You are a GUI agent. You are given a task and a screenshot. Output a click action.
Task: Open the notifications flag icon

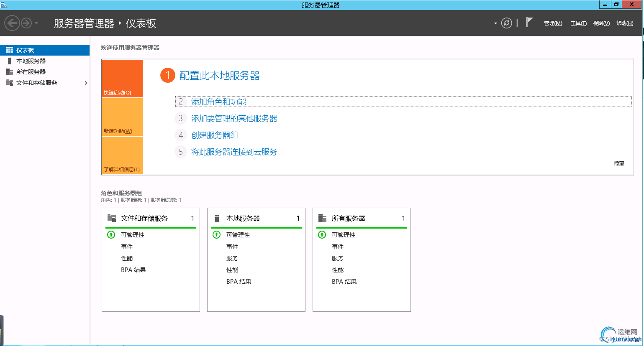tap(529, 22)
